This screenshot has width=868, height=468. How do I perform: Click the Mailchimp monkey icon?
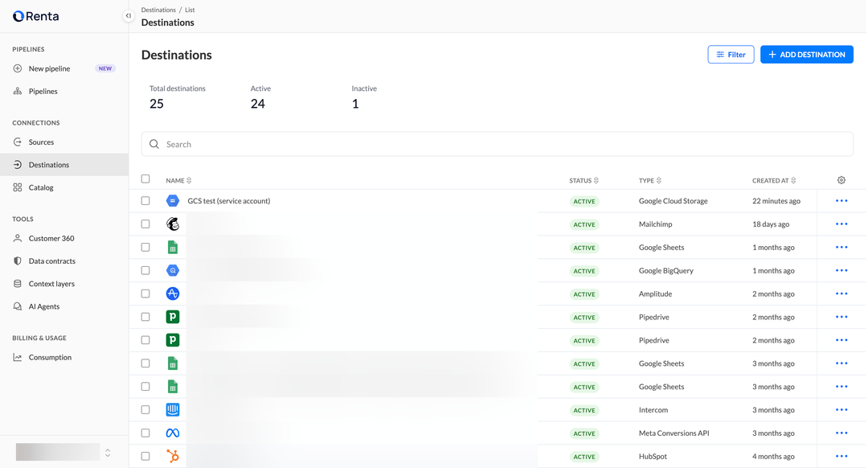click(173, 224)
